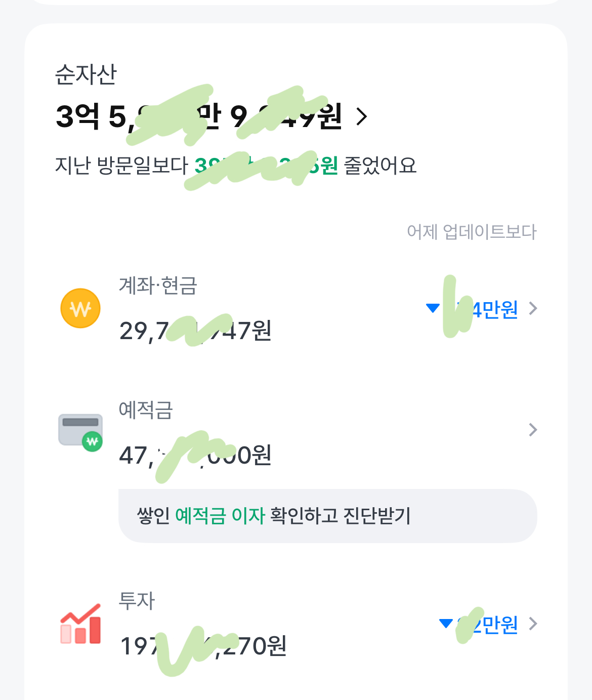Tap the 어제 업데이트보다 comparison label
Screen dimensions: 592x700
click(x=471, y=232)
